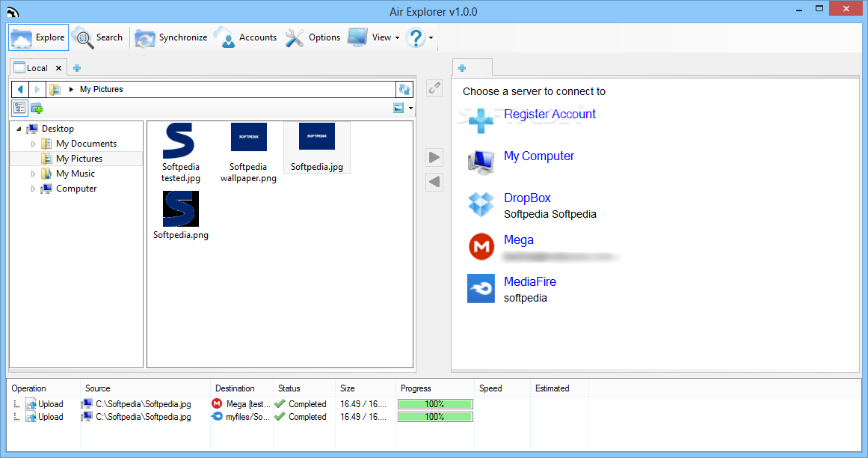
Task: Open the Accounts manager
Action: point(245,37)
